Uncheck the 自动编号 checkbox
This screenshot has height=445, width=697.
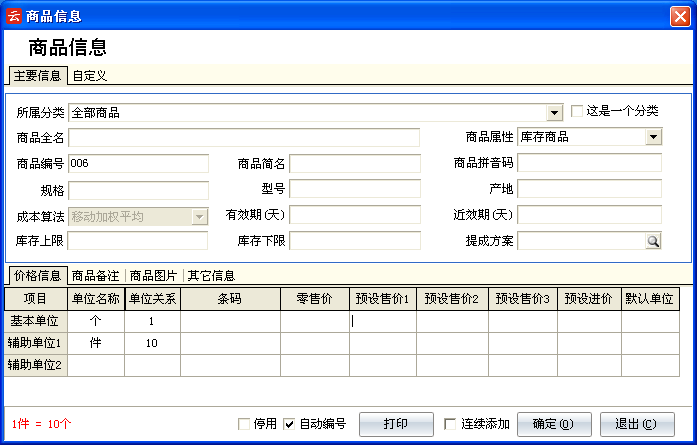(x=290, y=424)
